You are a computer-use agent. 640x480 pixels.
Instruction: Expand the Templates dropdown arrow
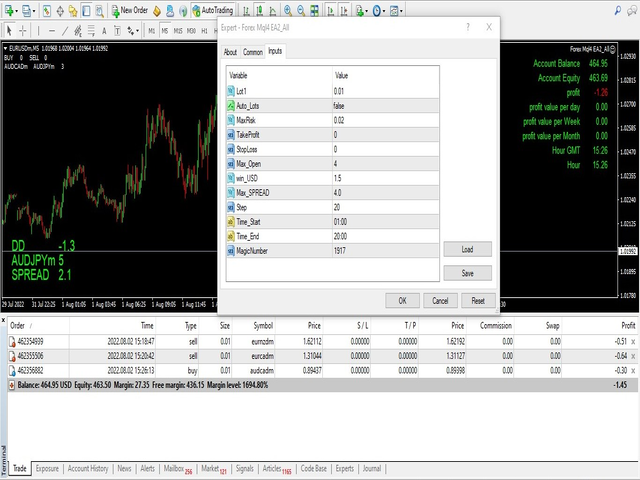(401, 11)
